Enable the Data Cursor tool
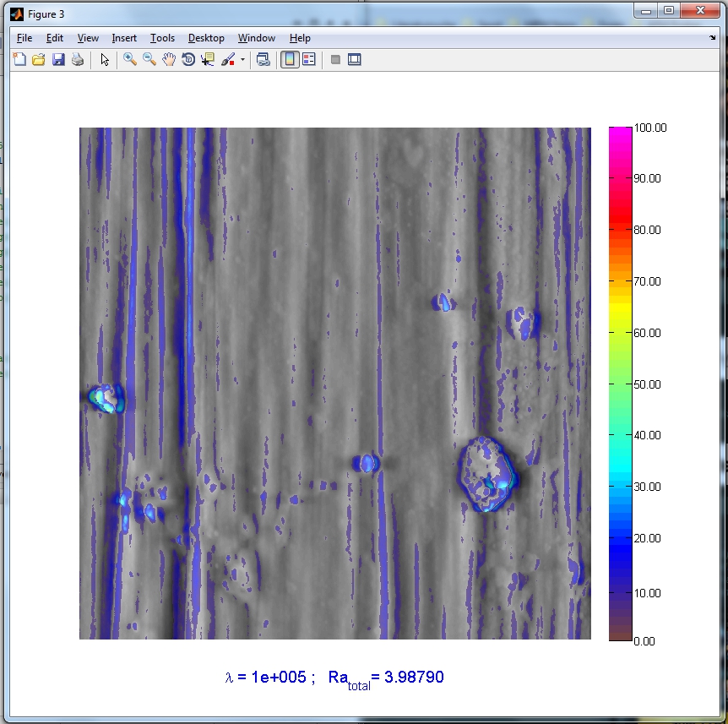The image size is (728, 724). coord(208,60)
